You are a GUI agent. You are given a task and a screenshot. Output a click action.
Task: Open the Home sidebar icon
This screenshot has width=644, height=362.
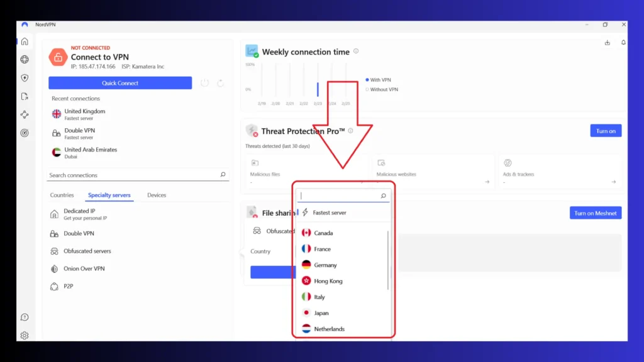tap(25, 41)
